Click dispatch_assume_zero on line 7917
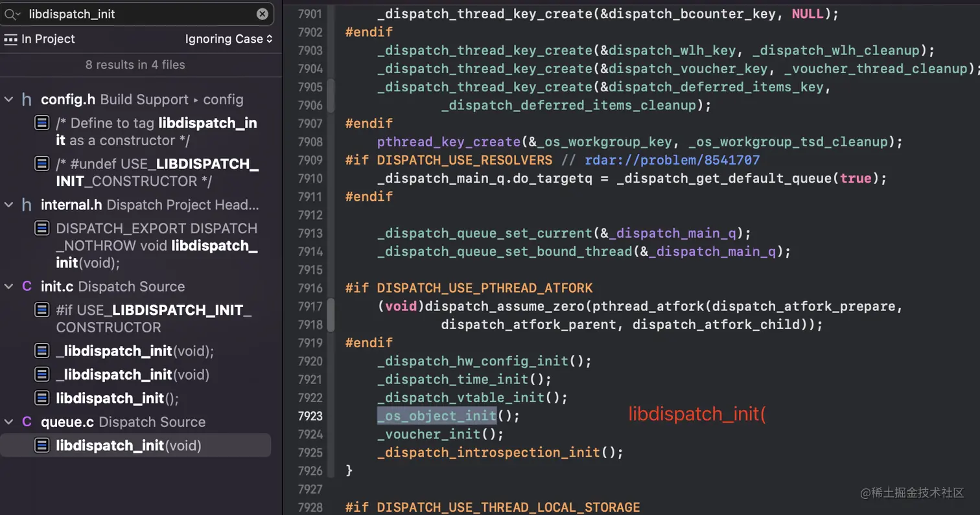 pos(504,306)
